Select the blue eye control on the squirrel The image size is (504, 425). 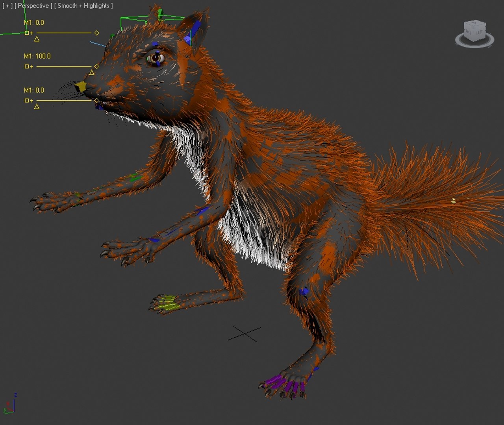(x=157, y=57)
